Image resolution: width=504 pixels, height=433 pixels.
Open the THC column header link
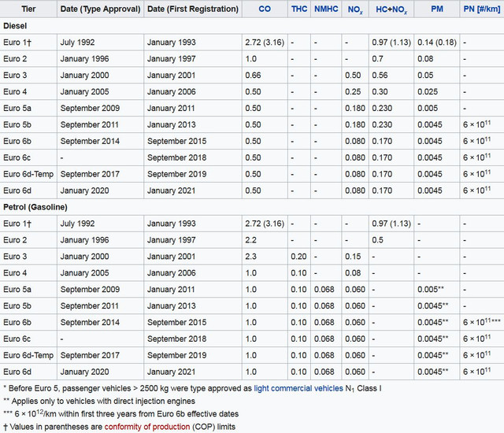299,9
